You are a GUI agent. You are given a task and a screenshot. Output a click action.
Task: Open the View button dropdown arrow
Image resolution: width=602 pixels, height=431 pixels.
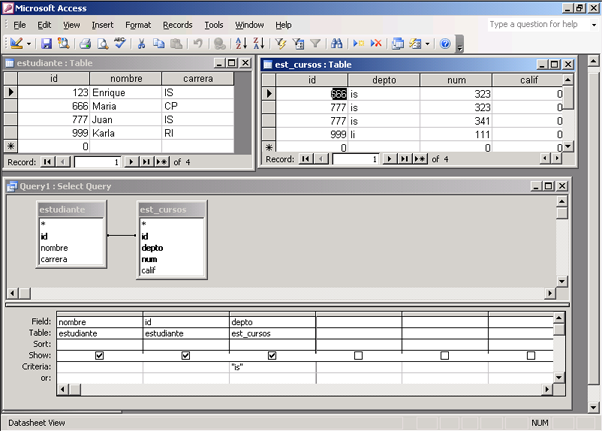[x=28, y=44]
